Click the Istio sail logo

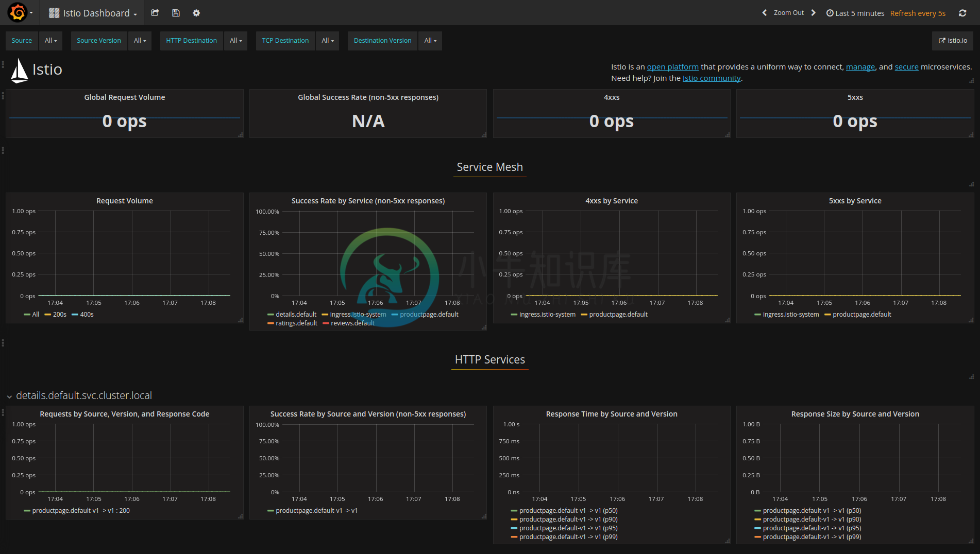[x=20, y=71]
